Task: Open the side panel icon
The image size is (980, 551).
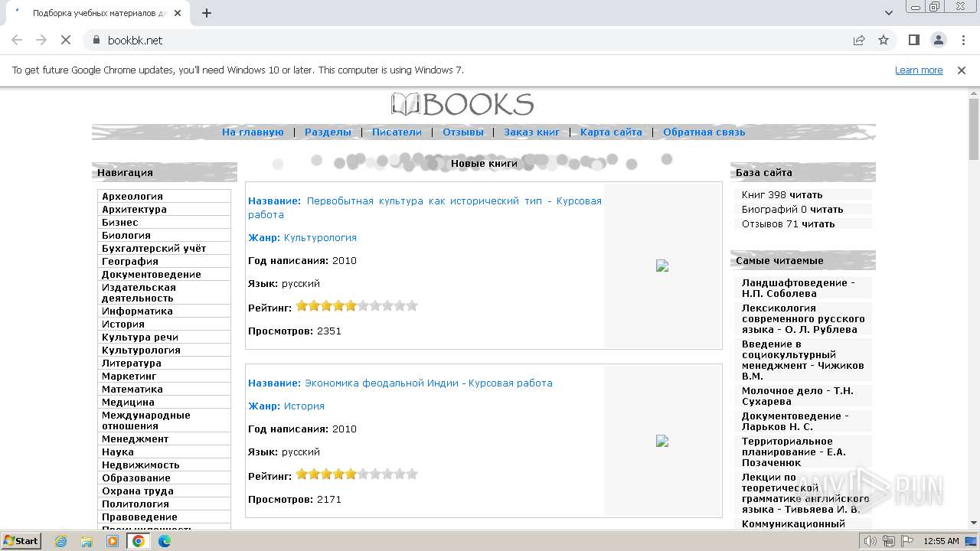Action: pos(913,40)
